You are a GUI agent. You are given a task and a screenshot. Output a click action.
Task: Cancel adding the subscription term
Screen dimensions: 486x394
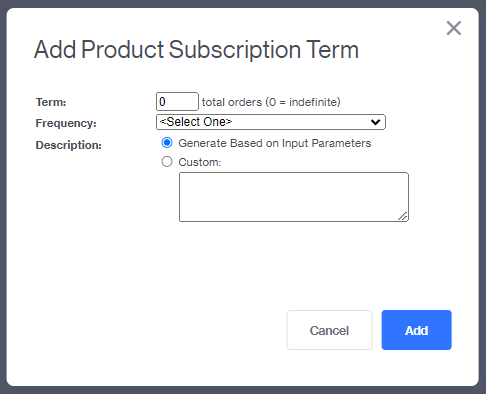coord(329,330)
